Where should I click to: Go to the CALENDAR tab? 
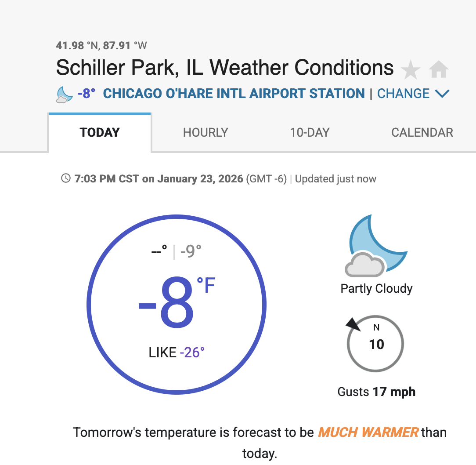click(422, 133)
